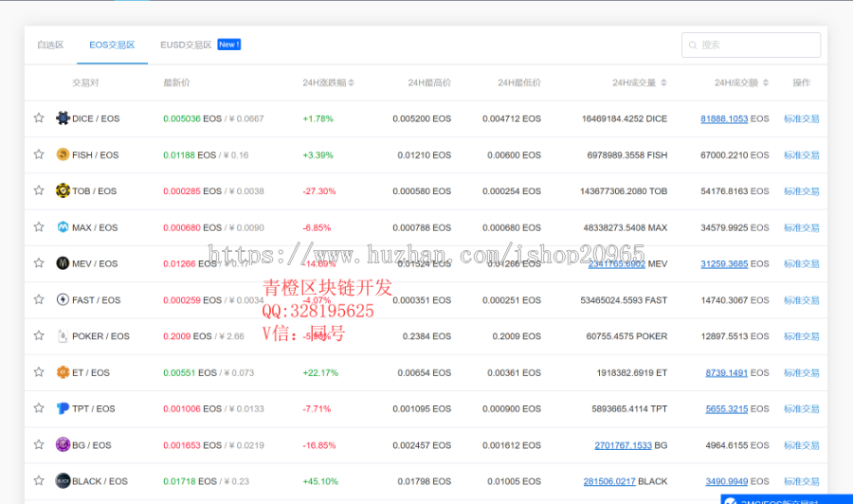
Task: Open 标准交易 for BLACK / EOS
Action: [x=801, y=481]
